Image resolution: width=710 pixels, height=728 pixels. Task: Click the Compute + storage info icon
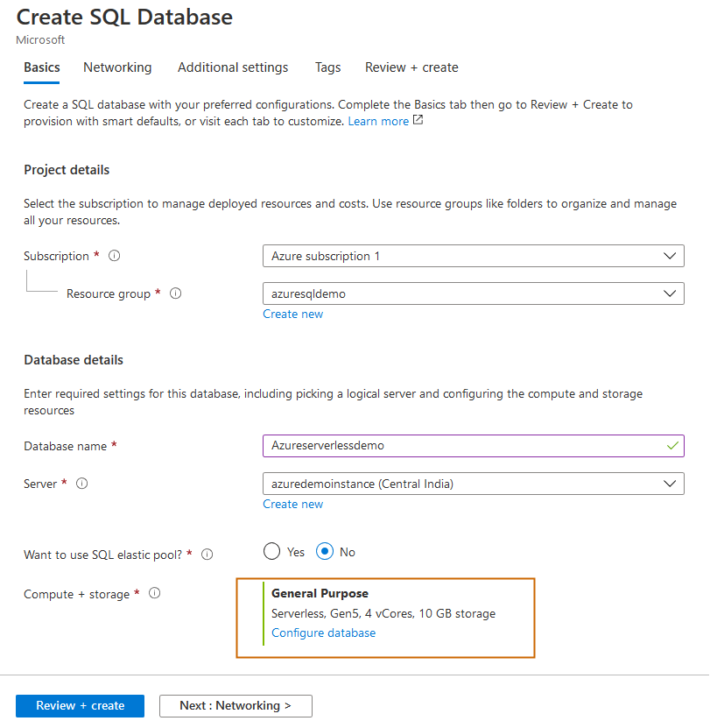(x=155, y=594)
